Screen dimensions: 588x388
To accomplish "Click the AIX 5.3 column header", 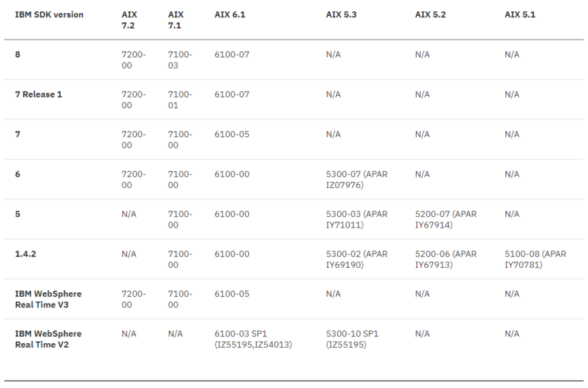I will [x=342, y=14].
